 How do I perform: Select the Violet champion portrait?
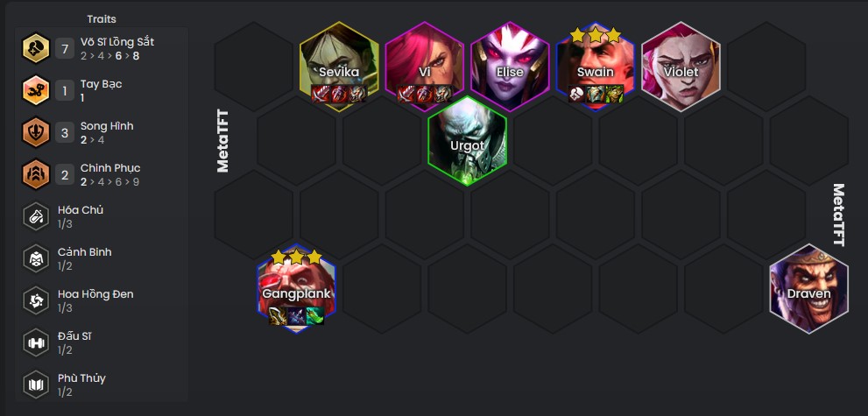tap(681, 67)
